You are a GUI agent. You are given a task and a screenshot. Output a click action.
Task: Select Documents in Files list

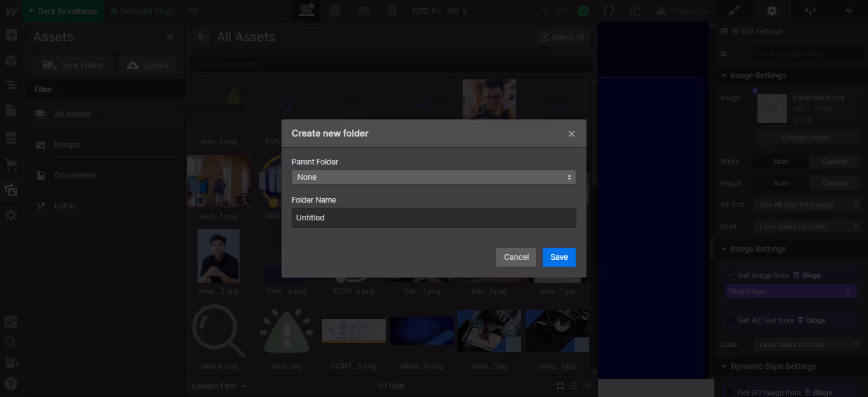[106, 175]
